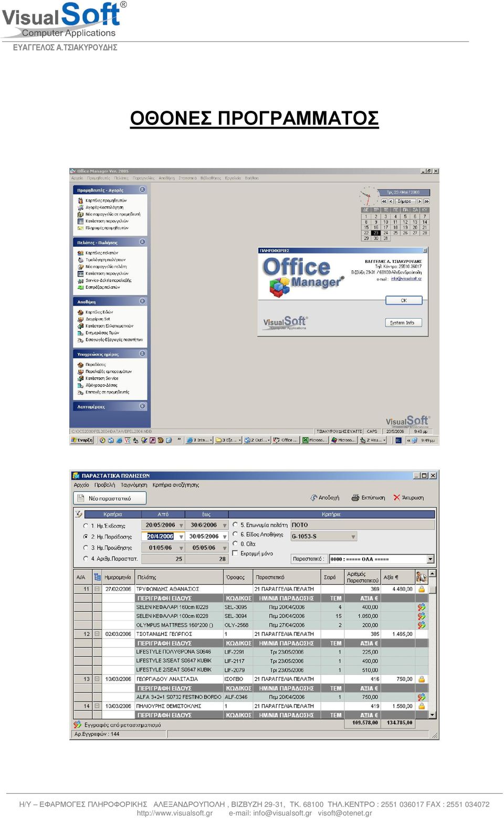Click the people icon in grid header
504x818 pixels.
(x=421, y=577)
